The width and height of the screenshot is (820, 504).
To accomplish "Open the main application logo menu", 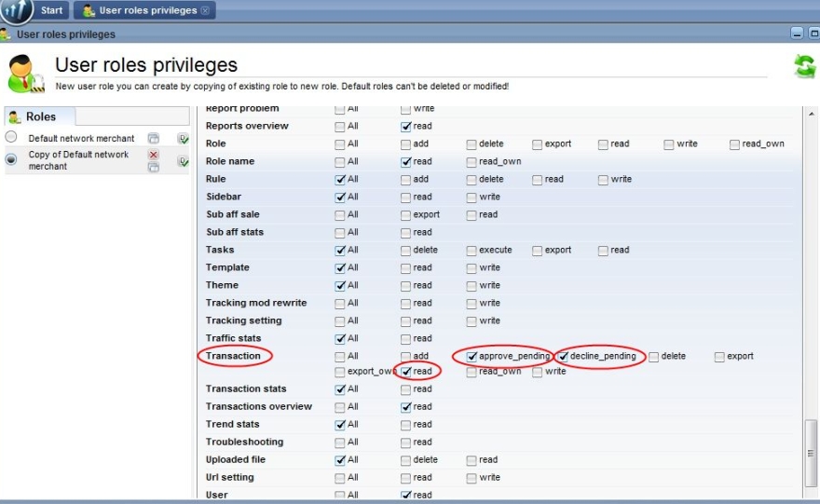I will click(16, 10).
